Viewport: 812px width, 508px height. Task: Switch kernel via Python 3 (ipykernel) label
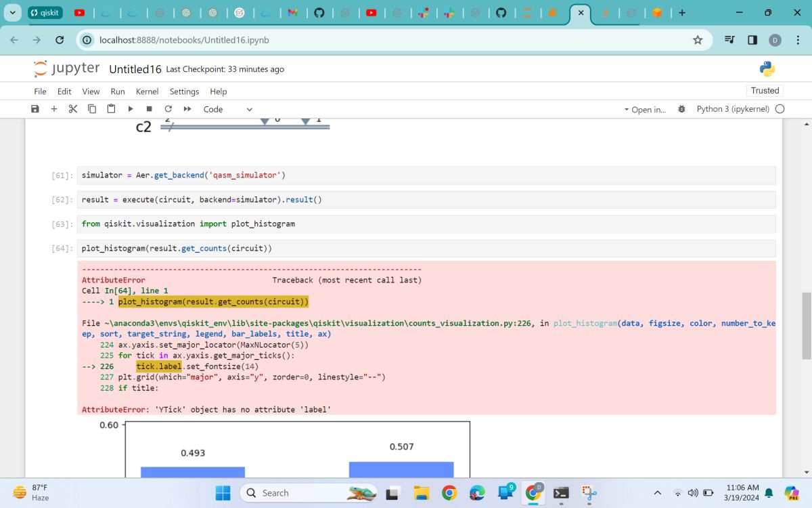(733, 109)
